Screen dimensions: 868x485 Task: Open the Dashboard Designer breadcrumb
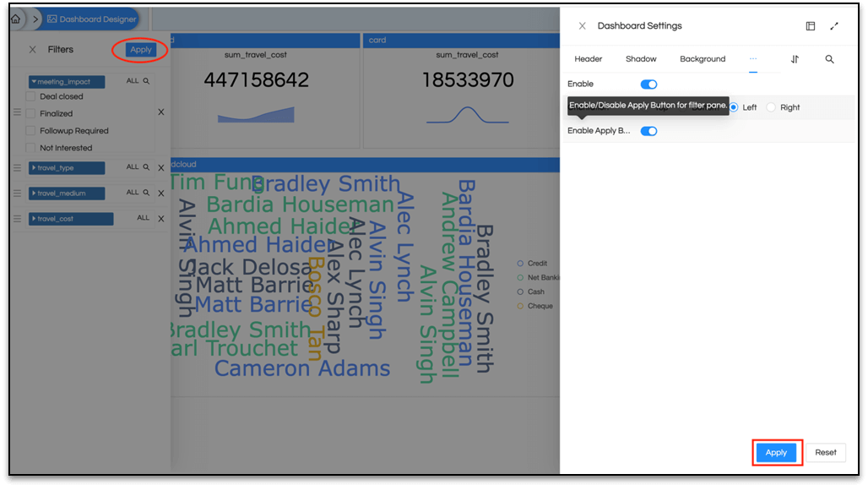click(92, 19)
